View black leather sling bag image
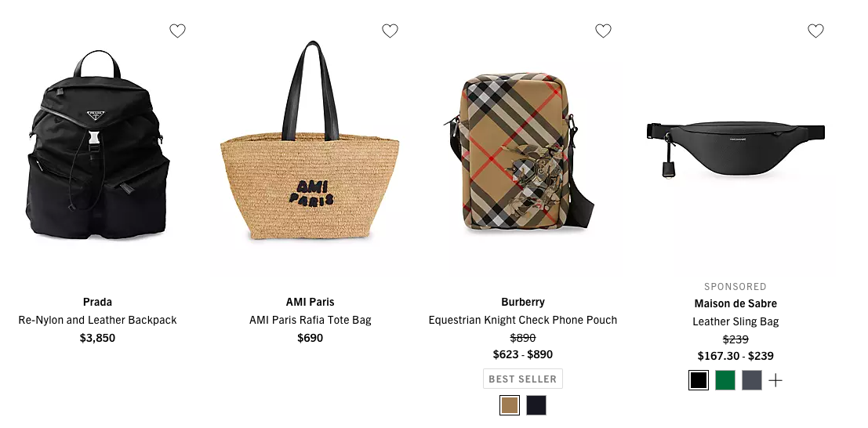 [735, 150]
